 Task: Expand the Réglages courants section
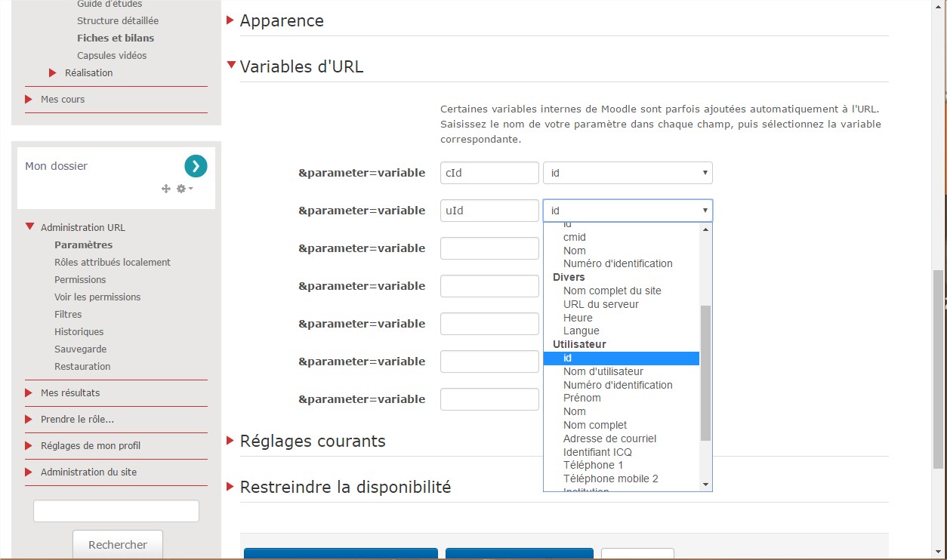click(x=312, y=441)
